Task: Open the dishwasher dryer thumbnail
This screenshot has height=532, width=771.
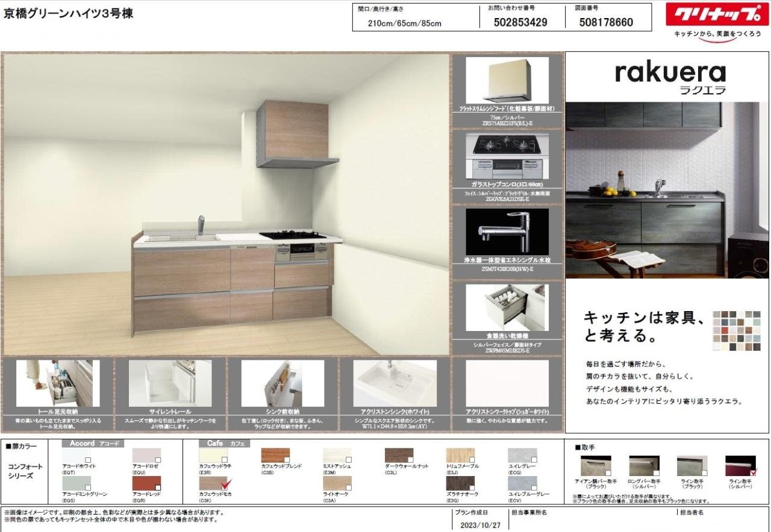Action: [507, 308]
